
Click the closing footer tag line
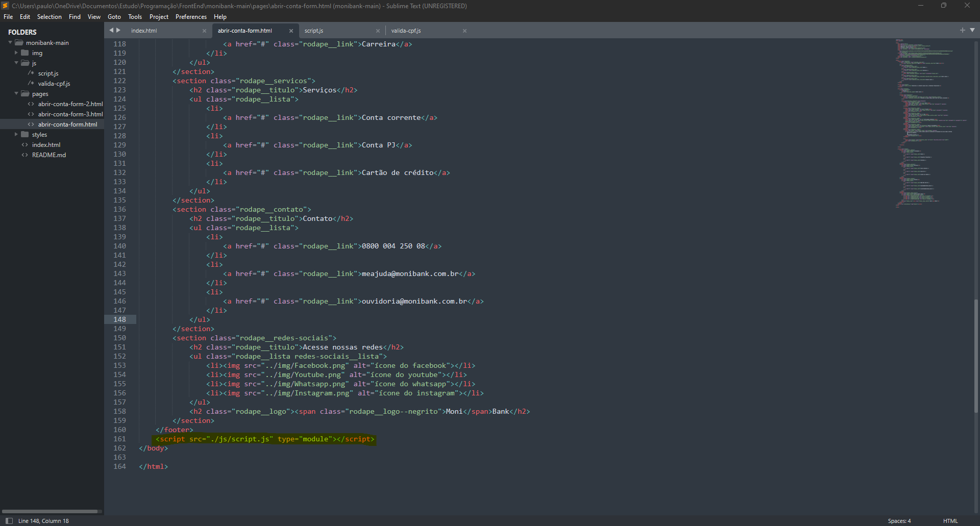point(175,430)
